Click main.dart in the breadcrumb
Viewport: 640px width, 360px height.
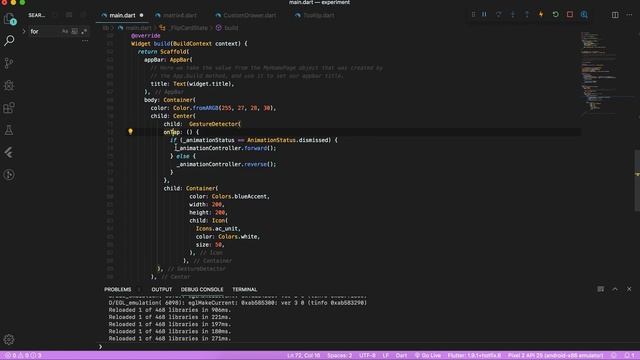(x=138, y=28)
